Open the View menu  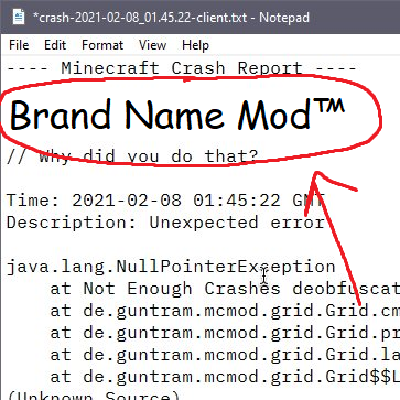152,45
